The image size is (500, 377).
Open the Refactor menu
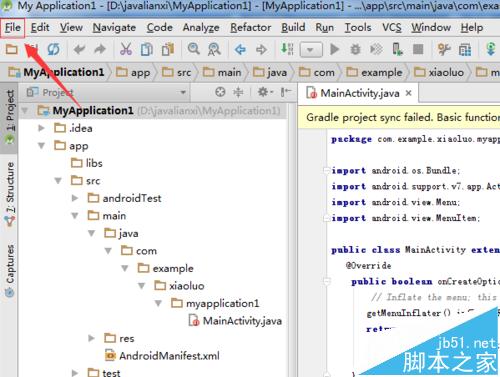251,27
